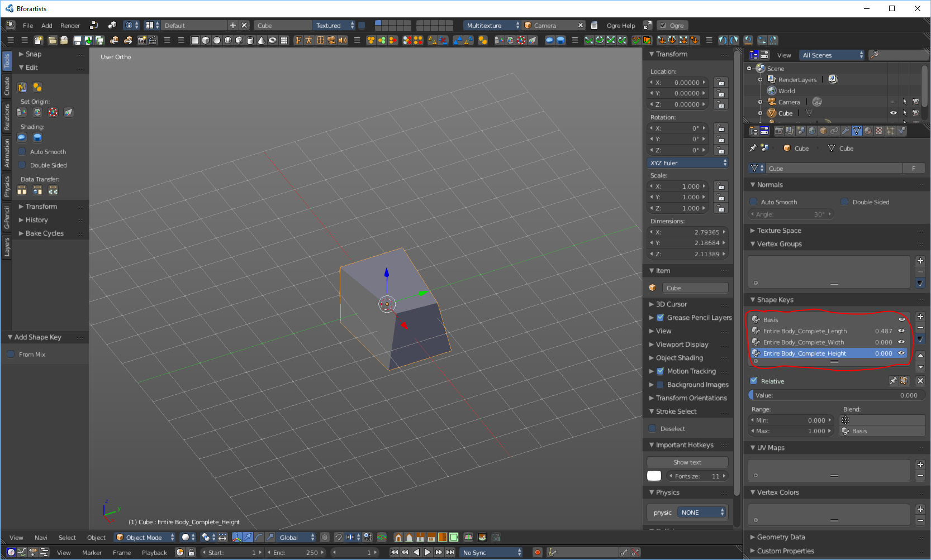Add a cone mesh primitive from toolbar
The image size is (931, 560).
click(261, 40)
